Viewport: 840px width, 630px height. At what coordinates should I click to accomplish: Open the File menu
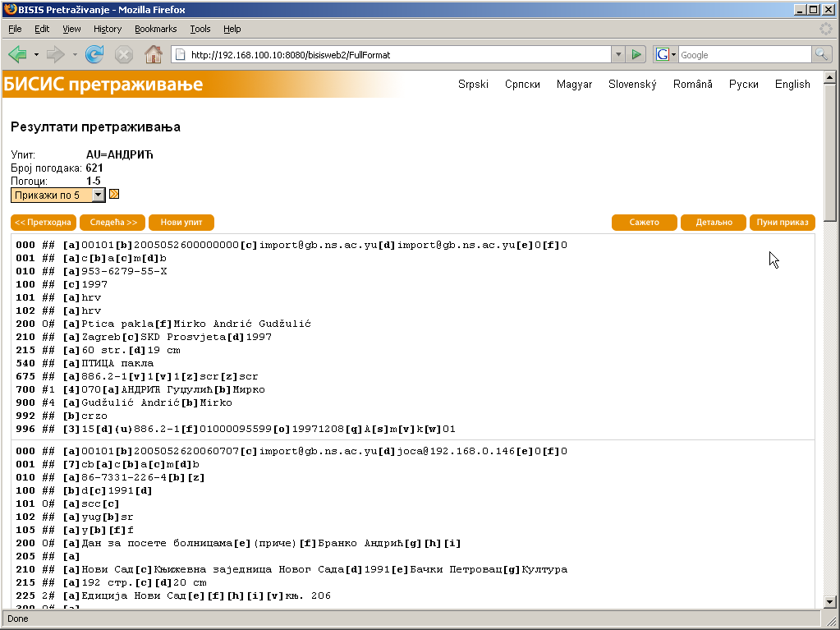click(15, 29)
